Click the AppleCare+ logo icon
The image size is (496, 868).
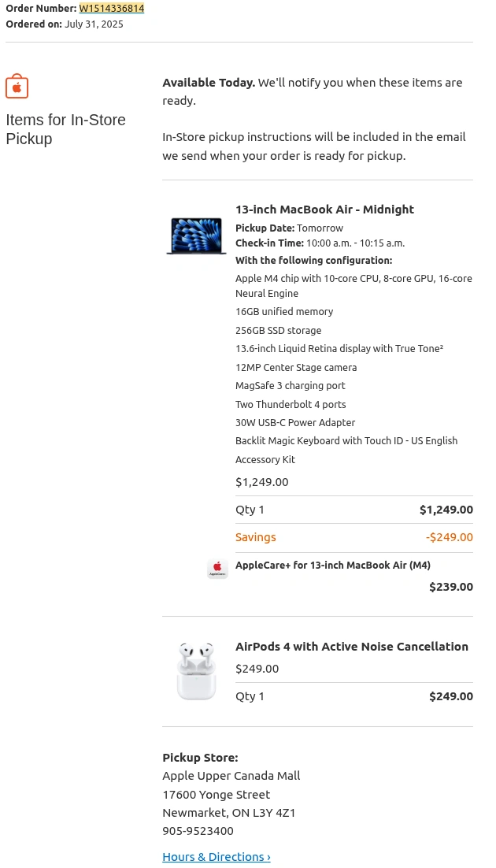point(217,569)
